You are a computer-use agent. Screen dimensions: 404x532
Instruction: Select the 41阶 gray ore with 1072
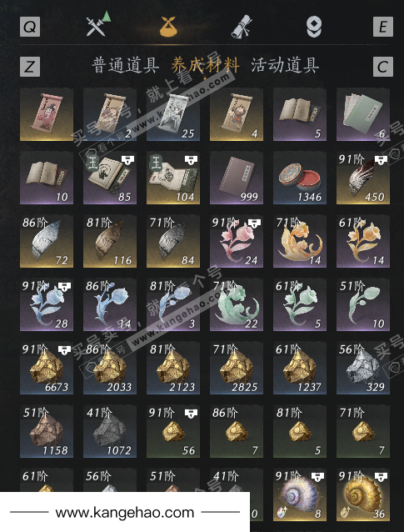point(110,432)
